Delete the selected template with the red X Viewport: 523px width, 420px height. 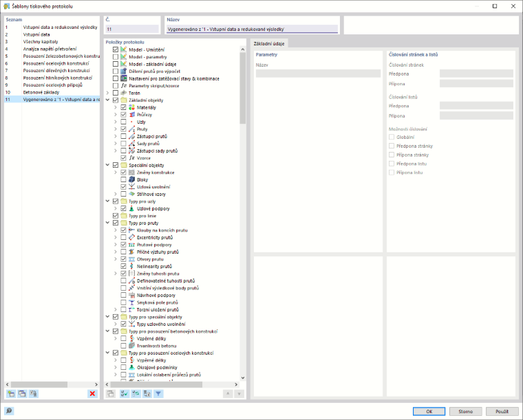point(92,394)
